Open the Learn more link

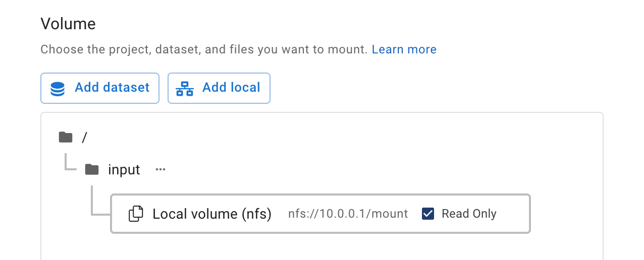(404, 49)
